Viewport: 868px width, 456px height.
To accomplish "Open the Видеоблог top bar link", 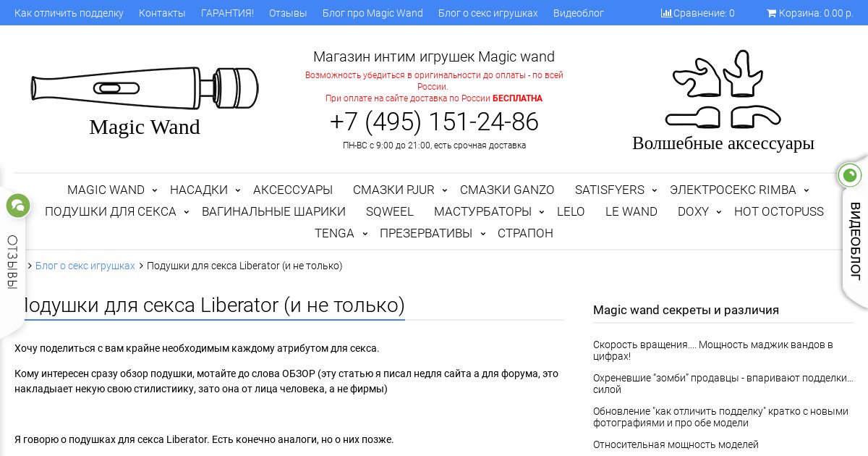I will pos(579,13).
